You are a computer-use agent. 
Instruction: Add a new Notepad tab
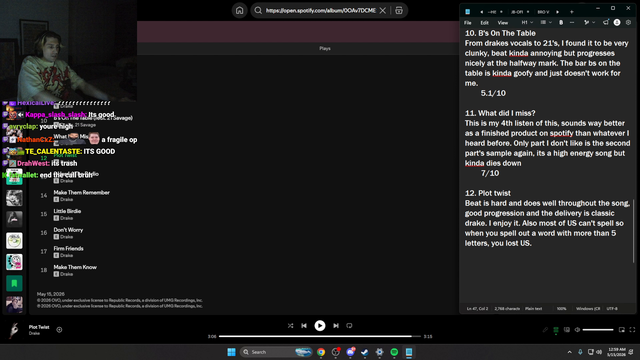571,12
